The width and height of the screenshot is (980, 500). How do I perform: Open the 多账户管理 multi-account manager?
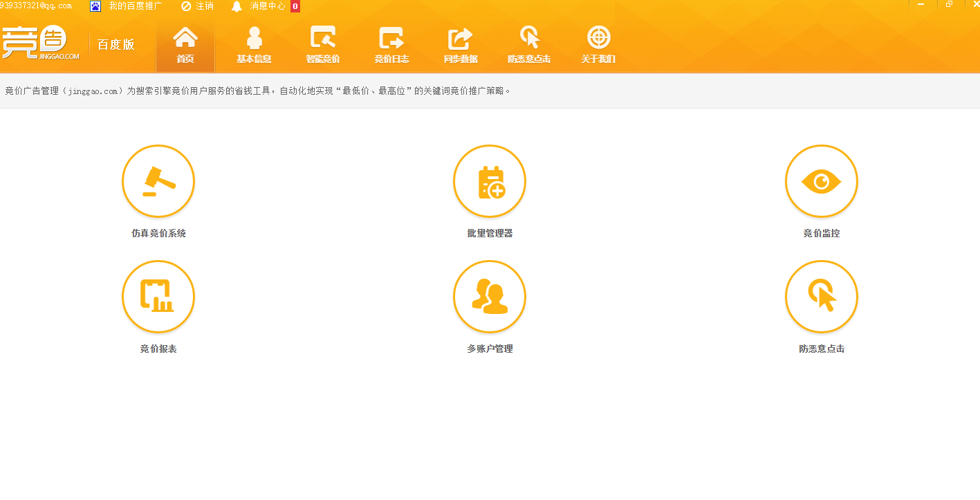pyautogui.click(x=490, y=297)
